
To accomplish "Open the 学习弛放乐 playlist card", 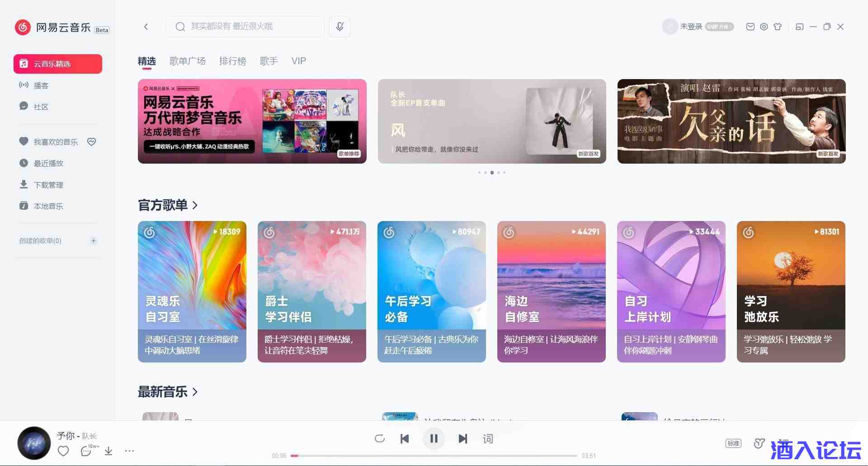I will point(791,292).
